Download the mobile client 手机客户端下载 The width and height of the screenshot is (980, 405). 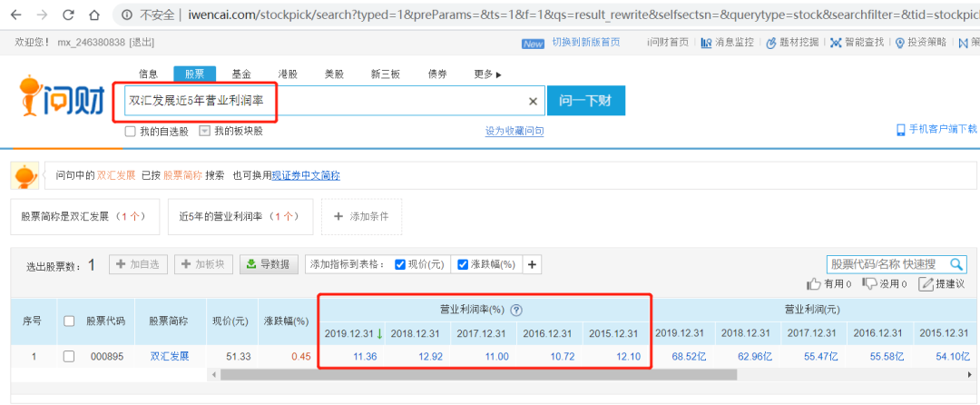point(936,129)
